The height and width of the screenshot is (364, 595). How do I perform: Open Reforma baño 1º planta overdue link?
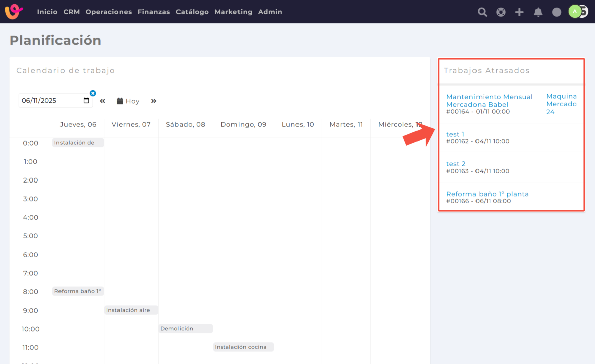point(487,194)
